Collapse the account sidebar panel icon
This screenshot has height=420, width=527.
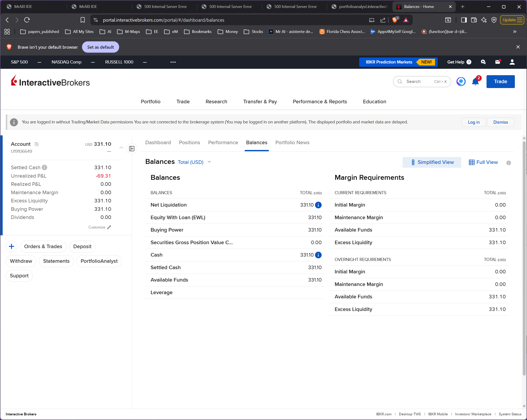(132, 148)
